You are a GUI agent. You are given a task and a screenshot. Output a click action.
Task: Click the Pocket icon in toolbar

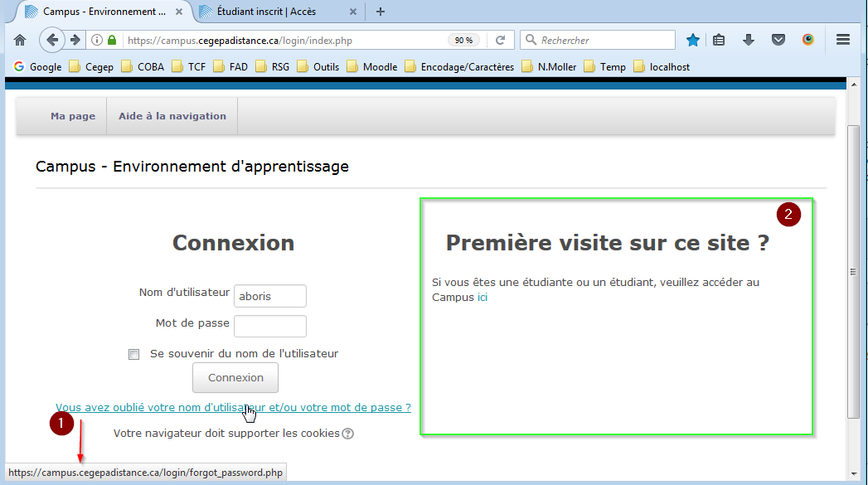click(x=778, y=40)
